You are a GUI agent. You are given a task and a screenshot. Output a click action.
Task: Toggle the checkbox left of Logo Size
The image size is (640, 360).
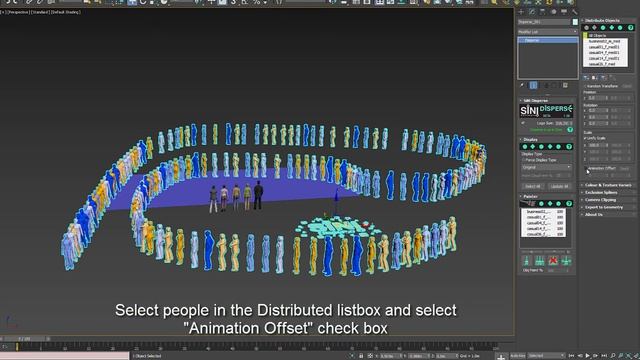point(523,123)
